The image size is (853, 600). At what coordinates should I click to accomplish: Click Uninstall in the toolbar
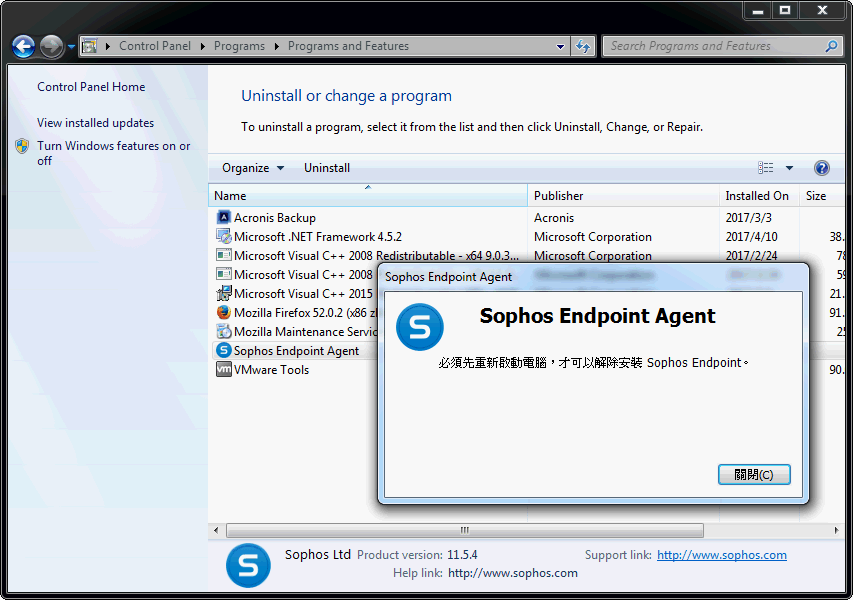(x=327, y=168)
